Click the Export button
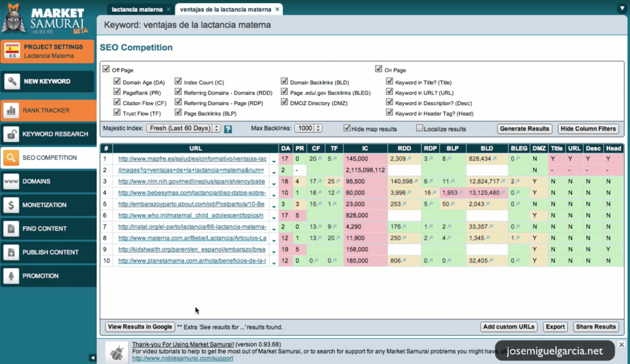The width and height of the screenshot is (630, 364). pyautogui.click(x=556, y=326)
